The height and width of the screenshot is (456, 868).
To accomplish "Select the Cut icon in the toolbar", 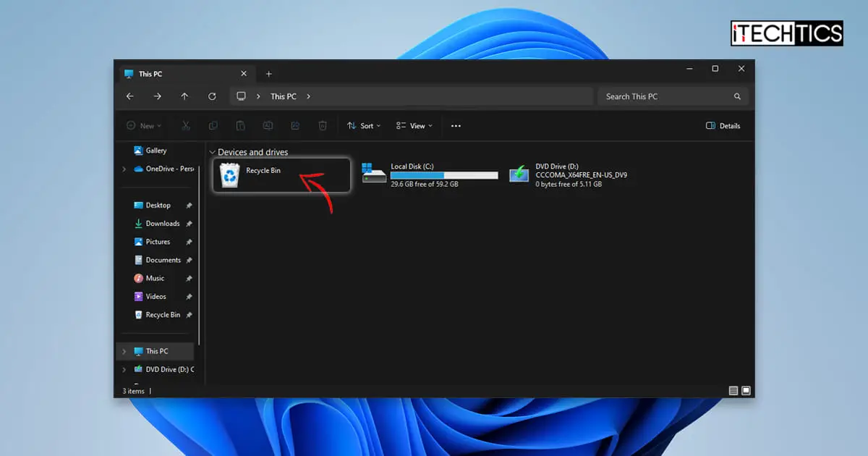I will coord(186,125).
